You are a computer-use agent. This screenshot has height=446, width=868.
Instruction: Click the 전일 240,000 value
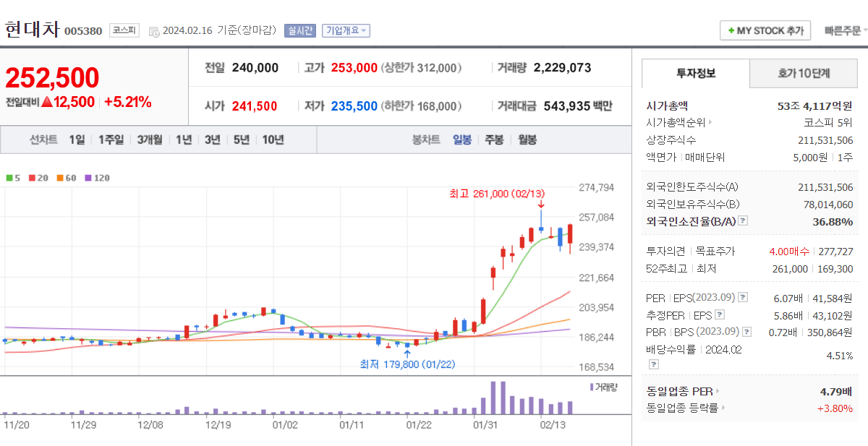pos(255,68)
